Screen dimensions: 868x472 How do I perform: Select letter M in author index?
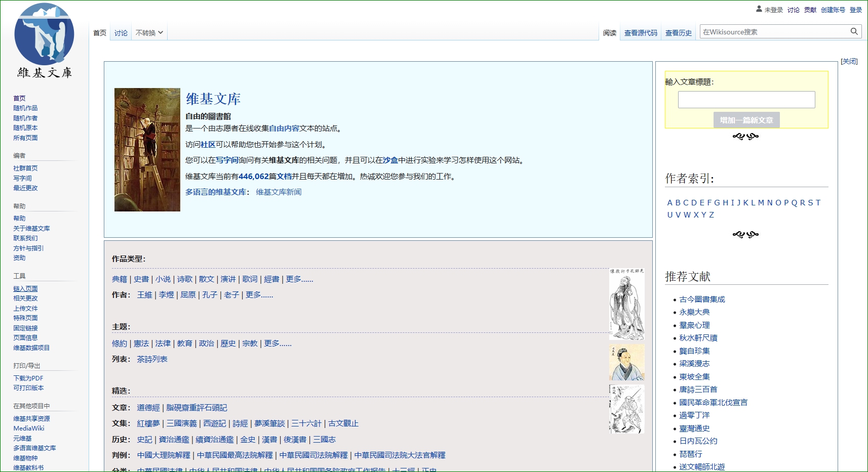point(761,202)
